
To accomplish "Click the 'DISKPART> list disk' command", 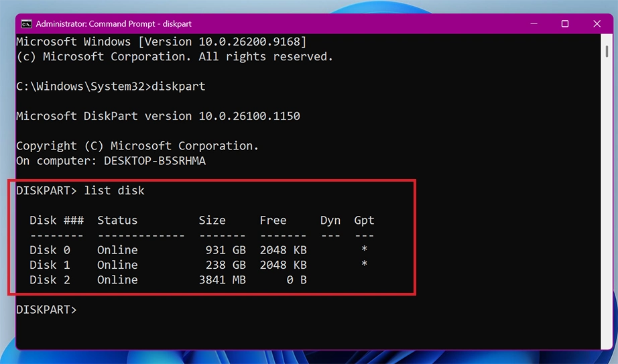I will click(80, 190).
